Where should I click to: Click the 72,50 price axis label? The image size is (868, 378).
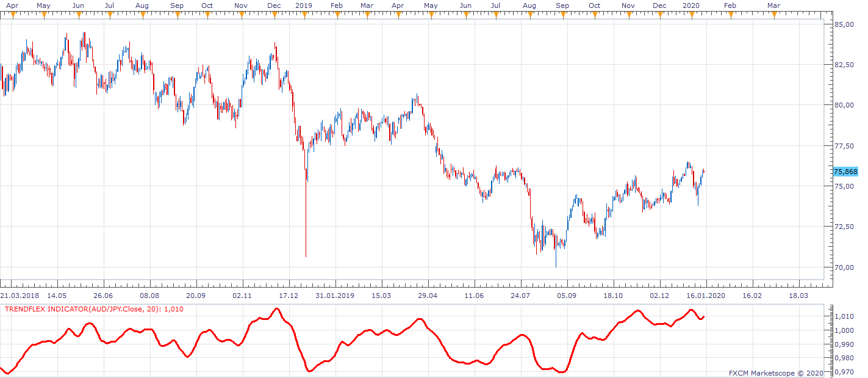click(x=844, y=227)
